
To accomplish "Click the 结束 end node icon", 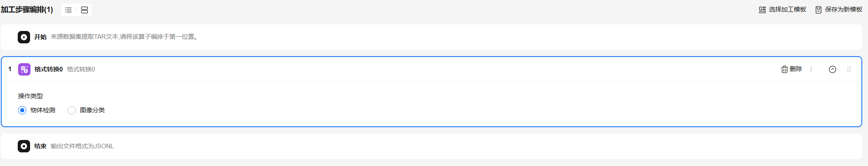I will pos(24,146).
